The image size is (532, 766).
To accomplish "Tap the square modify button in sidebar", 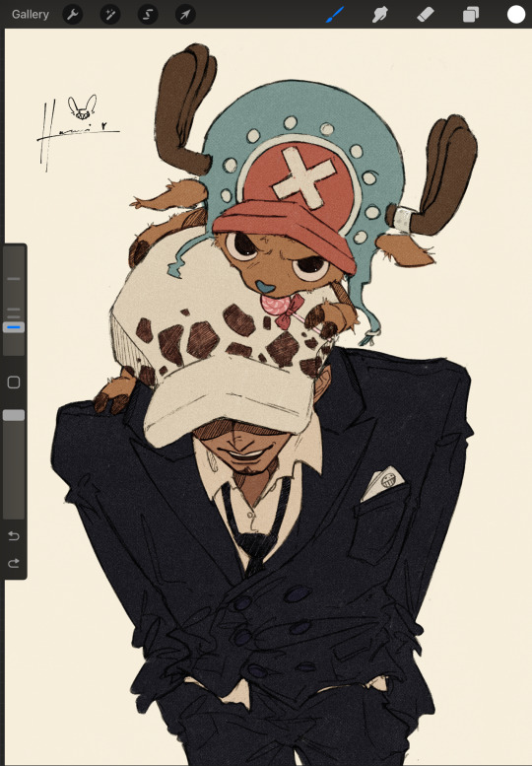I will click(x=14, y=383).
